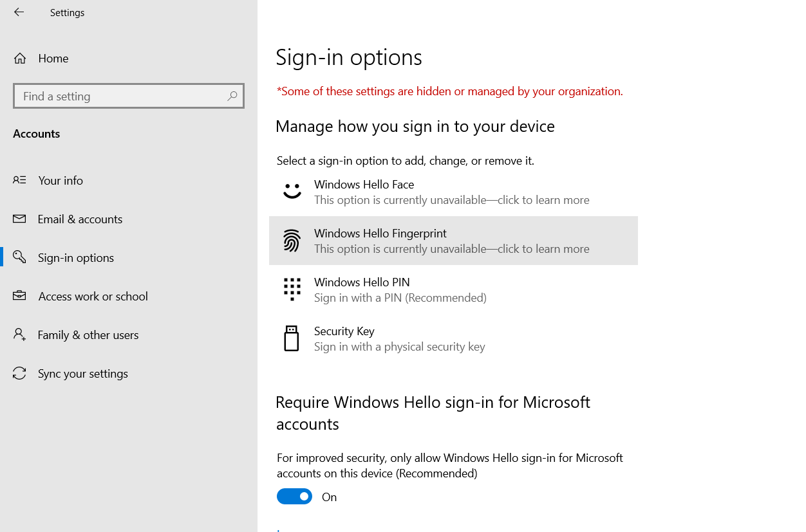
Task: Click the search magnifier in Find a setting
Action: point(232,95)
